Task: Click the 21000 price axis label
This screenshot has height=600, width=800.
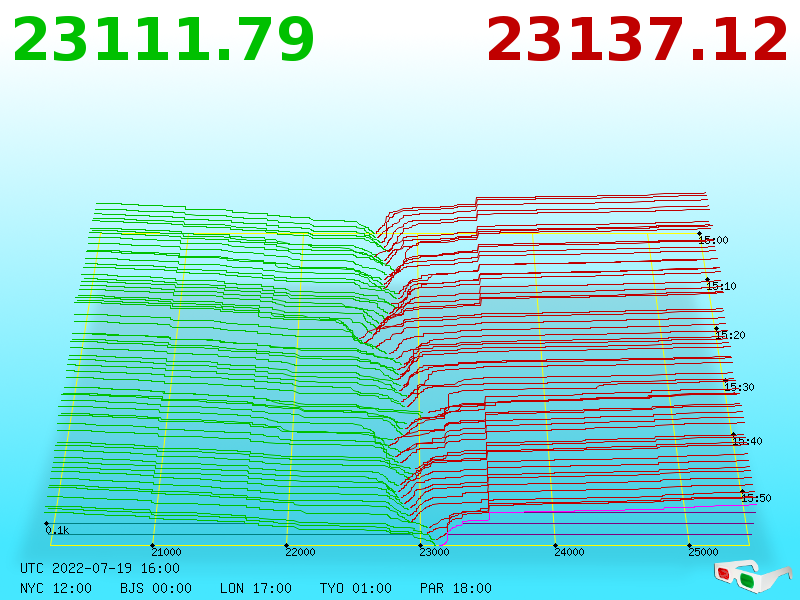Action: tap(166, 552)
